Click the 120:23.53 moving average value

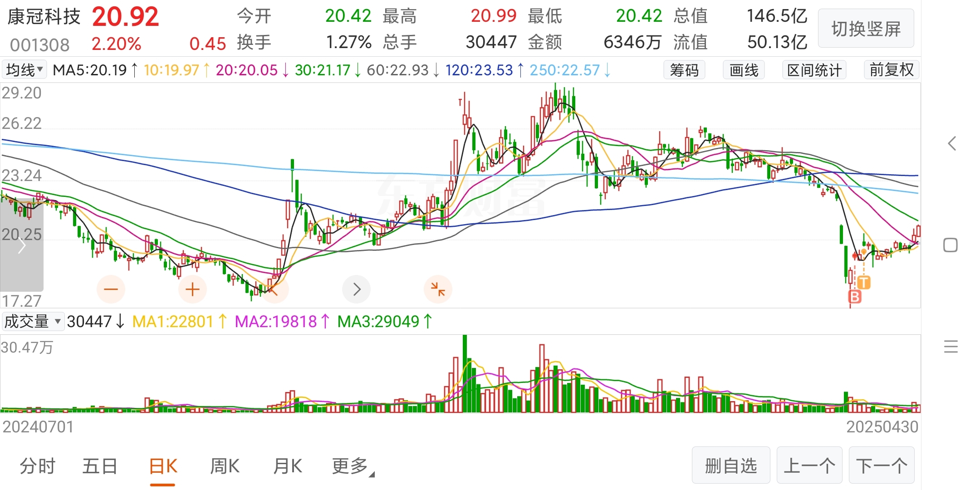479,70
